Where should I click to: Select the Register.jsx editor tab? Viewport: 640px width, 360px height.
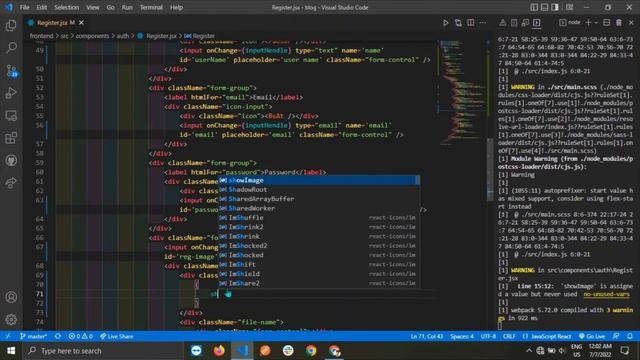[x=55, y=23]
